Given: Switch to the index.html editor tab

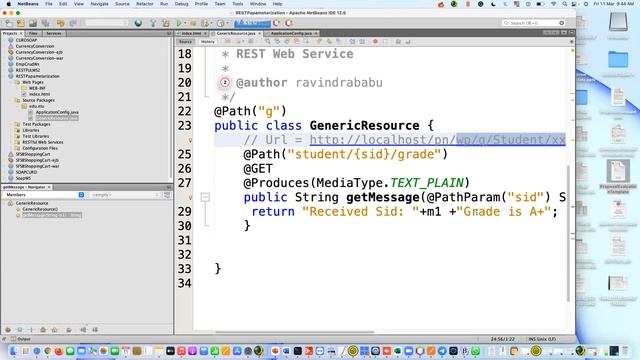Looking at the screenshot, I should click(191, 33).
